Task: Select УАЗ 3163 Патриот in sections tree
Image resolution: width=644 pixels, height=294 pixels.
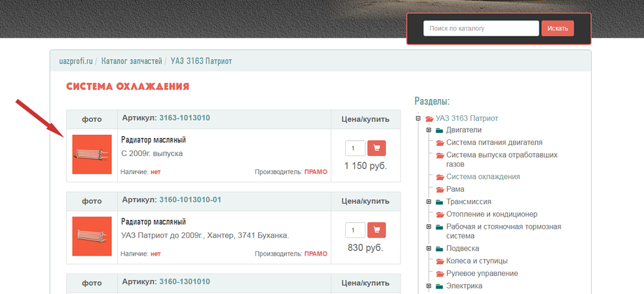Action: (x=467, y=118)
